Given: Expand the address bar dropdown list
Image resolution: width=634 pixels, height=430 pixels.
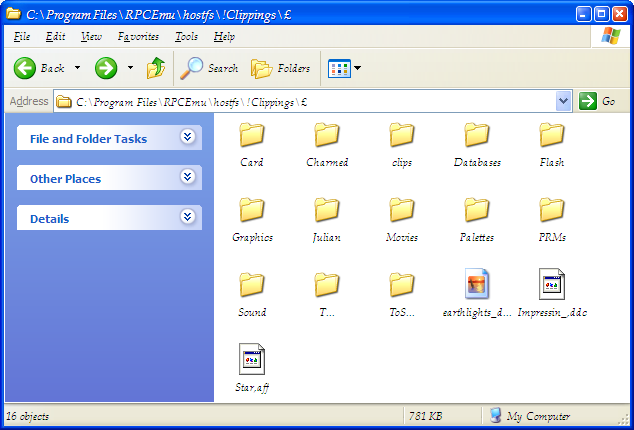Looking at the screenshot, I should [562, 101].
